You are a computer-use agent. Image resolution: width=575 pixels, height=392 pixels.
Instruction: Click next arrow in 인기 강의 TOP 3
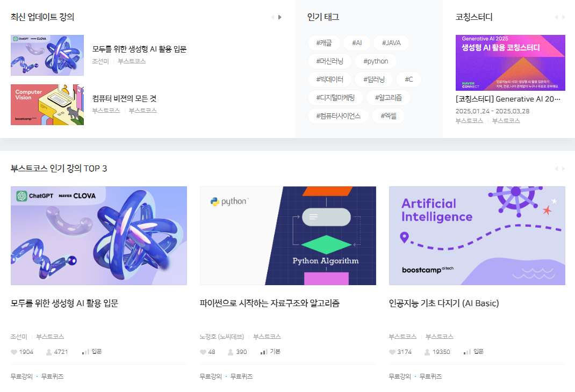click(564, 169)
